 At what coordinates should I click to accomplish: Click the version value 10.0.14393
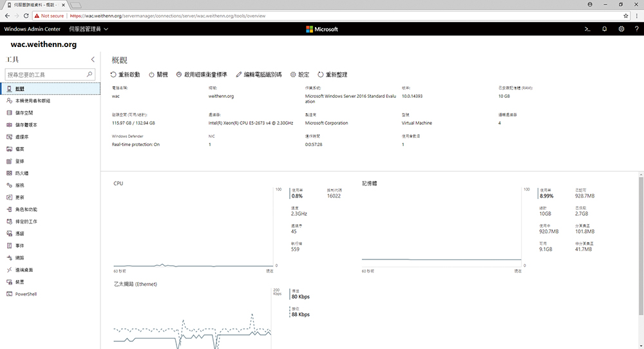pyautogui.click(x=412, y=96)
